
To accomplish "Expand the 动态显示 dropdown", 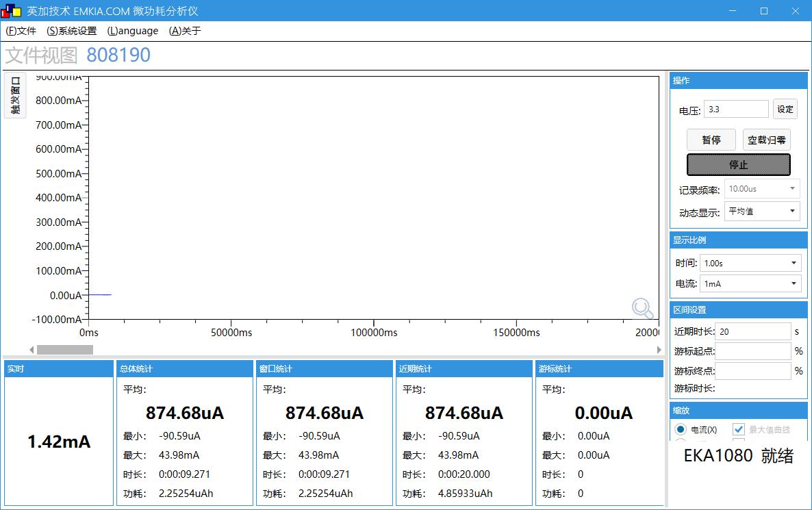I will point(762,212).
